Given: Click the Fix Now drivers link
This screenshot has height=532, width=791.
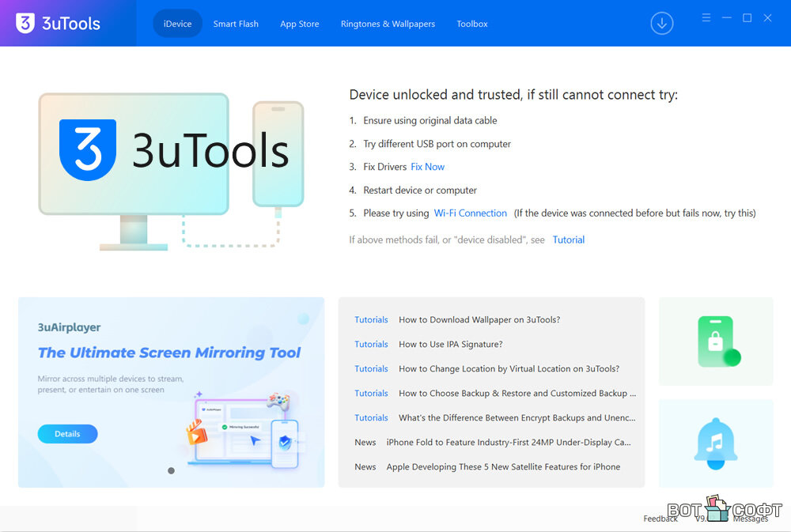Looking at the screenshot, I should click(427, 167).
